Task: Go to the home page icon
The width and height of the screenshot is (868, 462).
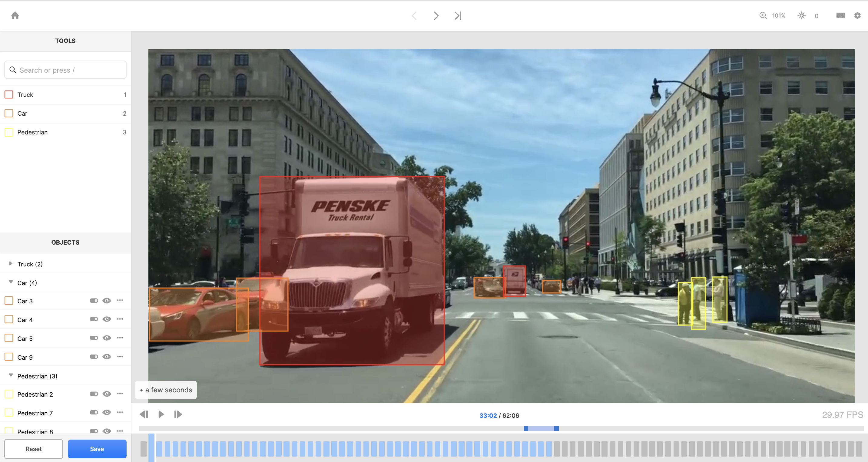Action: click(15, 15)
